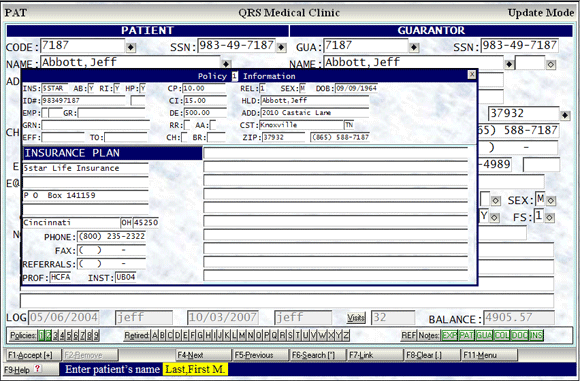Click the PROF field HCFA
Screen dimensions: 580x381
[60, 277]
